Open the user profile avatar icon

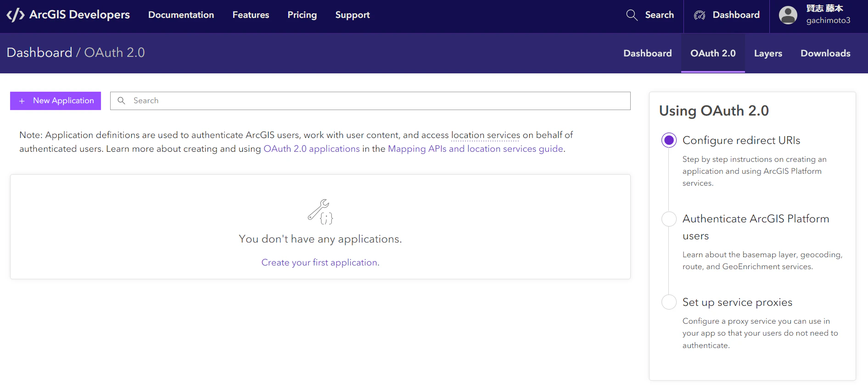tap(788, 15)
